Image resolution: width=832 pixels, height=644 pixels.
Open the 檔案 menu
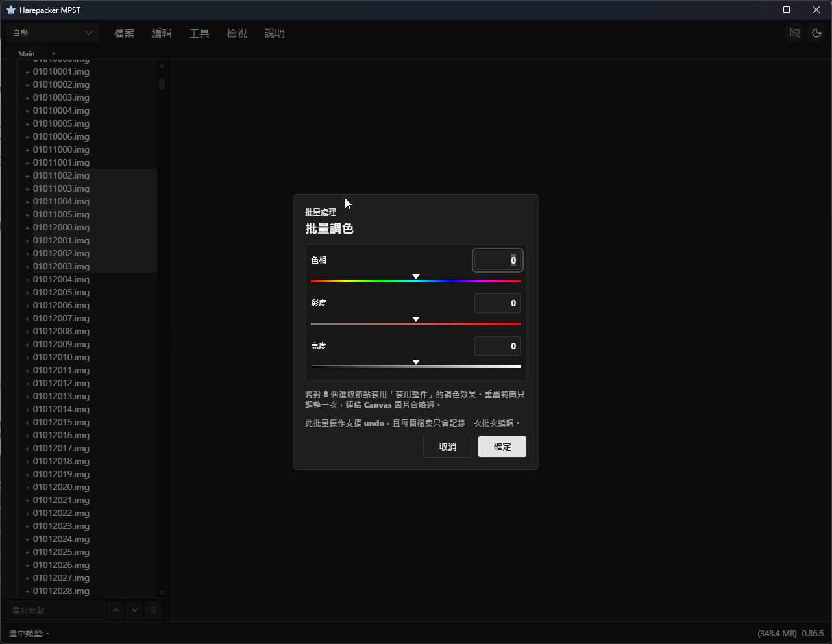pos(124,33)
